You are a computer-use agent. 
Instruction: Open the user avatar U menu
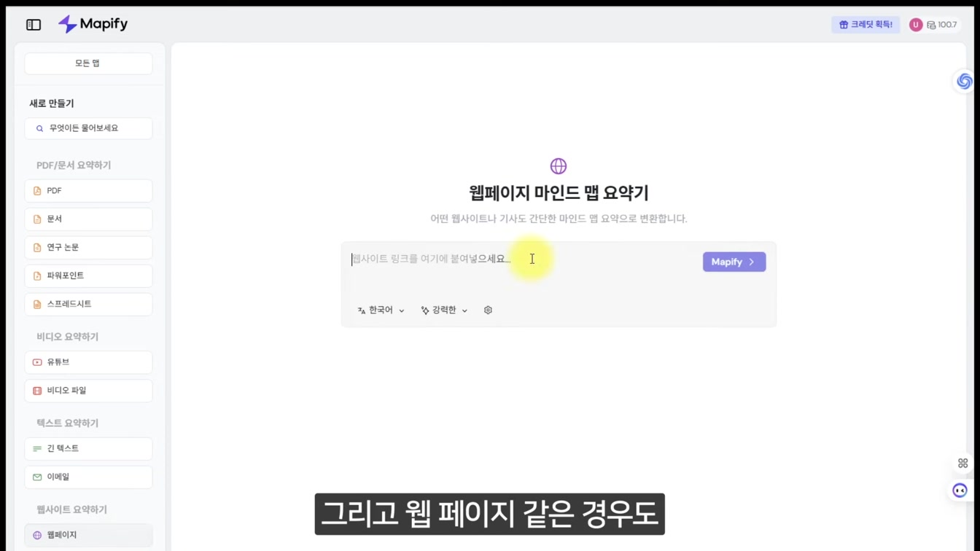[x=916, y=25]
